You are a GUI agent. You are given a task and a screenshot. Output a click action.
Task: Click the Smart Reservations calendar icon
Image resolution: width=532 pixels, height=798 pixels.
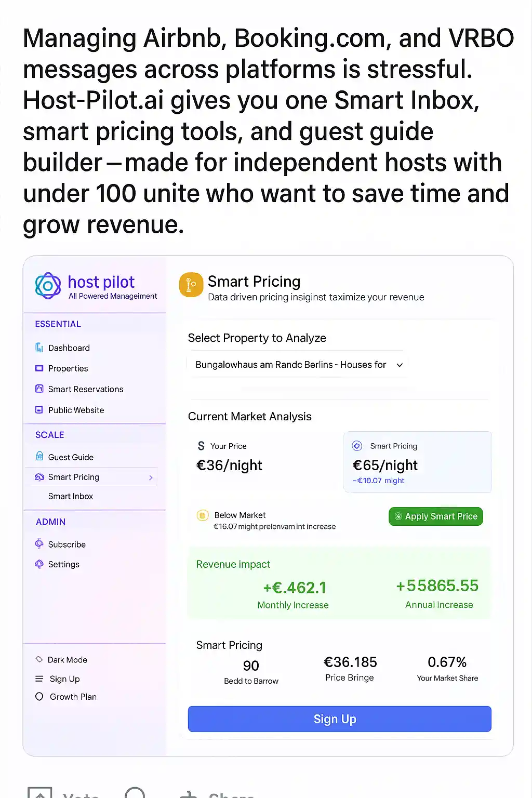tap(39, 389)
